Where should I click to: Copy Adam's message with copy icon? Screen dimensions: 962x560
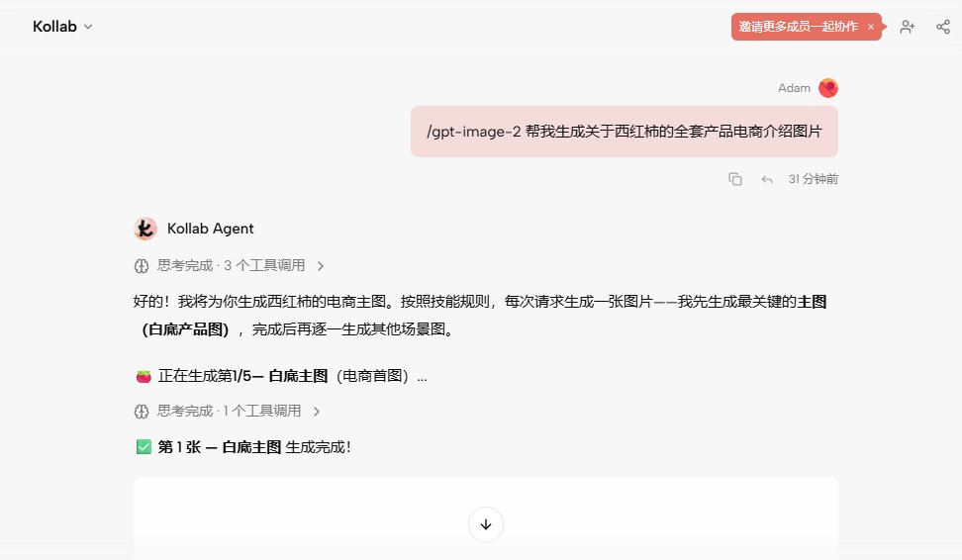[x=735, y=179]
